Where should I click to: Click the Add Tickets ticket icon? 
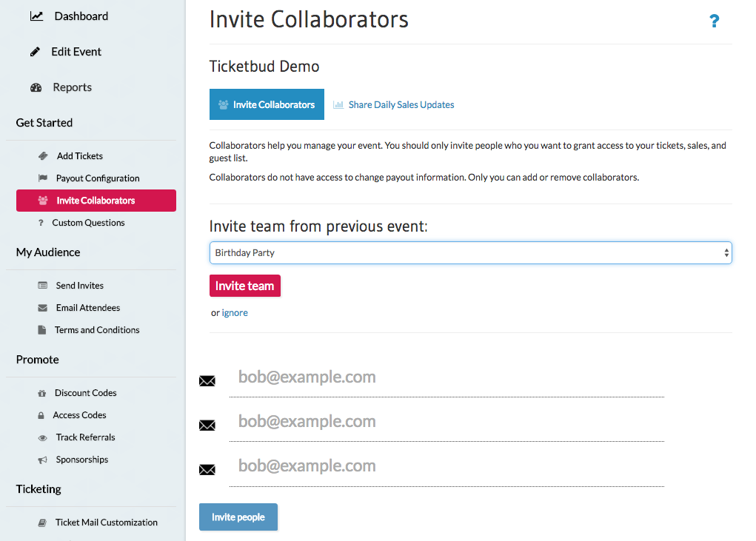point(43,155)
